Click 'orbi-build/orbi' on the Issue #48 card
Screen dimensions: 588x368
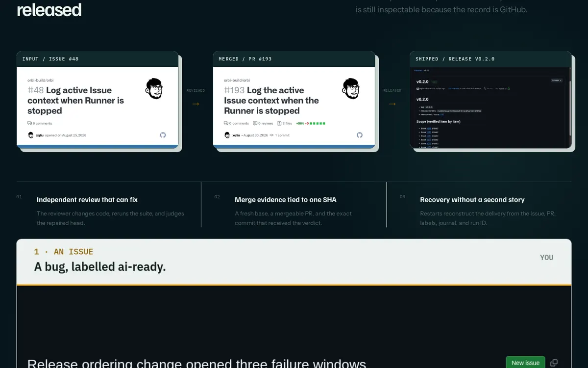click(x=40, y=80)
